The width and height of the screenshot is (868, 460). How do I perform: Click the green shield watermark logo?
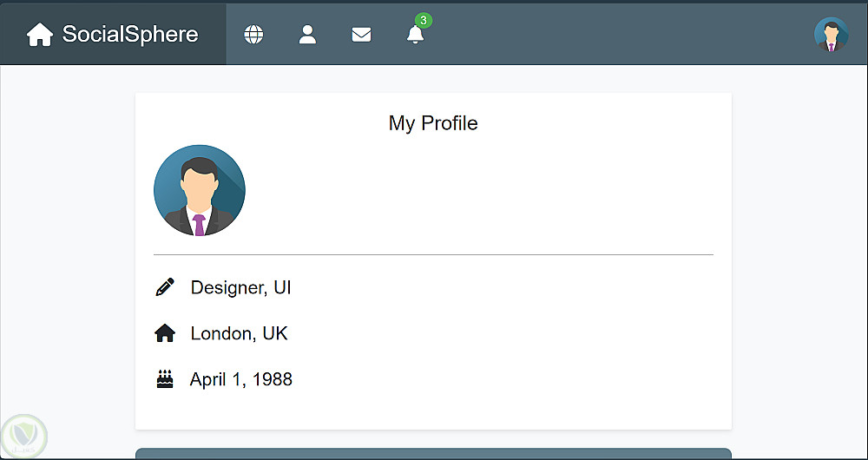[23, 435]
